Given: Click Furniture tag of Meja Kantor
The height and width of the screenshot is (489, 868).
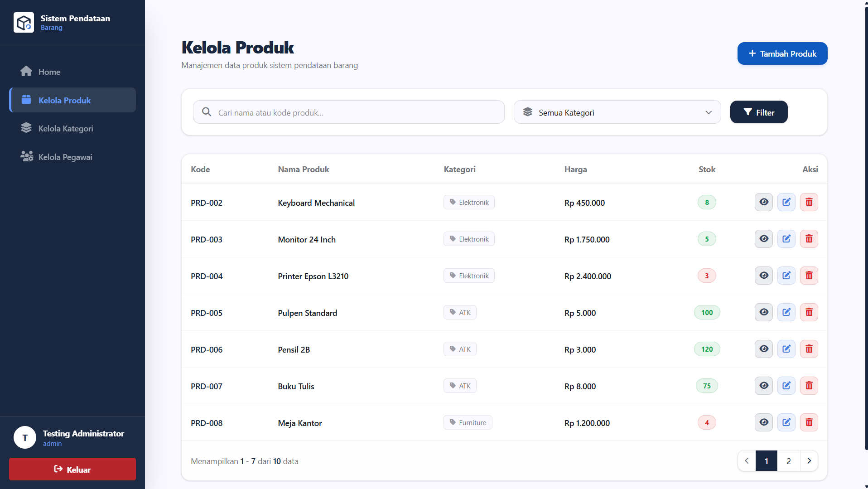Looking at the screenshot, I should coord(468,422).
